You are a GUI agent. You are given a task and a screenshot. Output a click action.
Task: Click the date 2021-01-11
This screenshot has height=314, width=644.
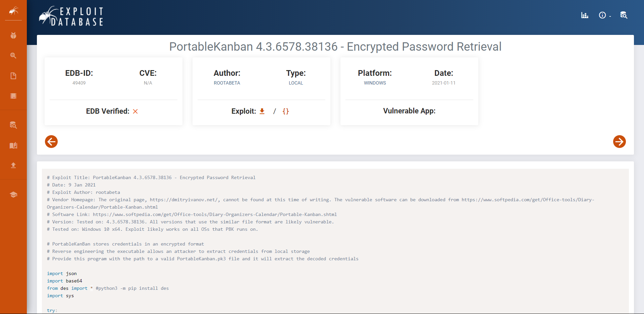pos(444,83)
